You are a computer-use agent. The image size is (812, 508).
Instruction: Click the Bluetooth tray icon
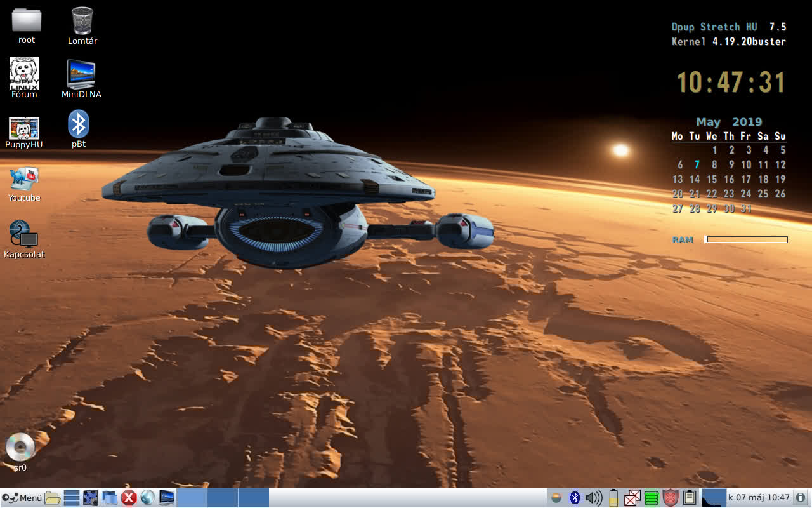575,498
